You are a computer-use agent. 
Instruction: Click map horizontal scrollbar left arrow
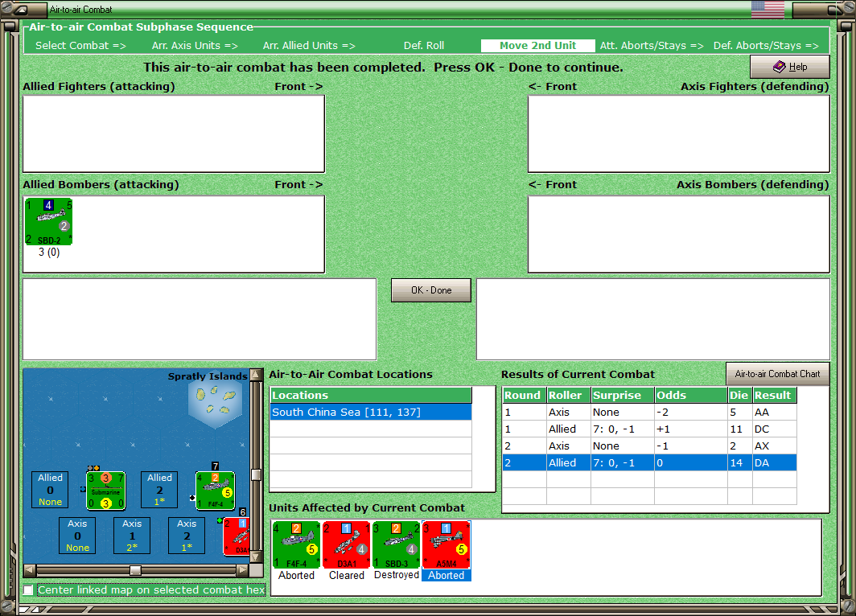[x=30, y=570]
